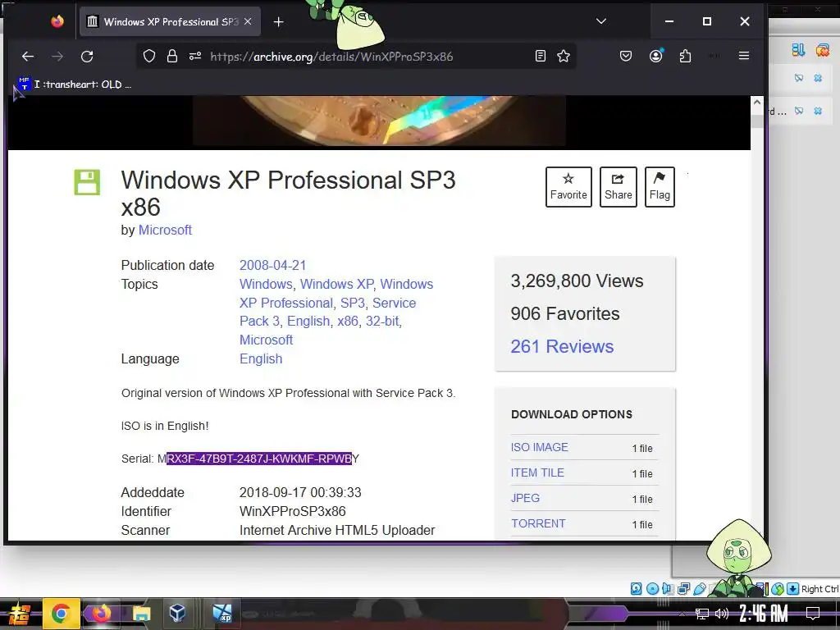
Task: Open the Firefox hamburger application menu
Action: click(743, 56)
